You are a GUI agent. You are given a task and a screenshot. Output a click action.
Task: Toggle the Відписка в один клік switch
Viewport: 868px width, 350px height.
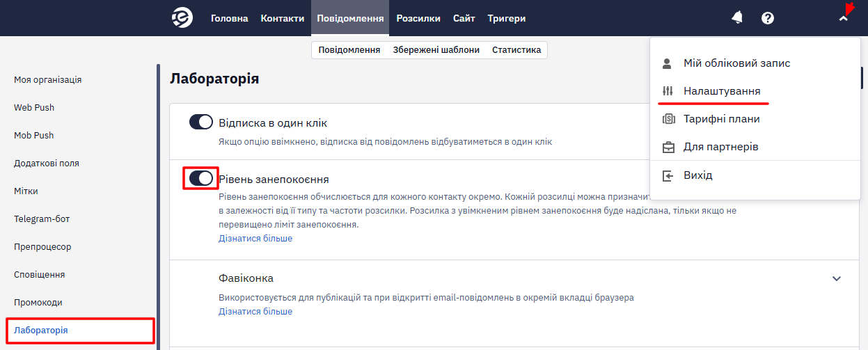(201, 122)
